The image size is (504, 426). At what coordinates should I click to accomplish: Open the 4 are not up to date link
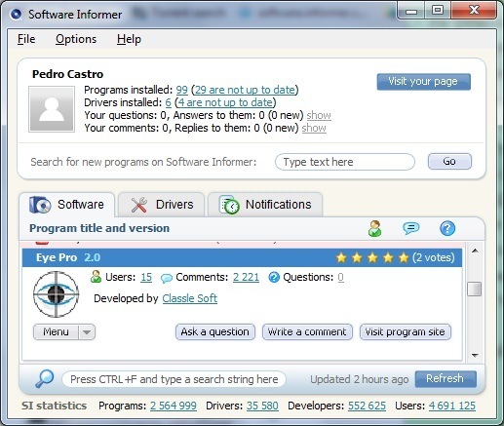pyautogui.click(x=225, y=102)
